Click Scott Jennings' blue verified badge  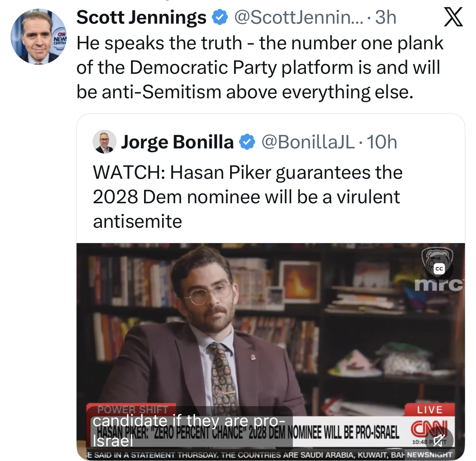pyautogui.click(x=220, y=17)
